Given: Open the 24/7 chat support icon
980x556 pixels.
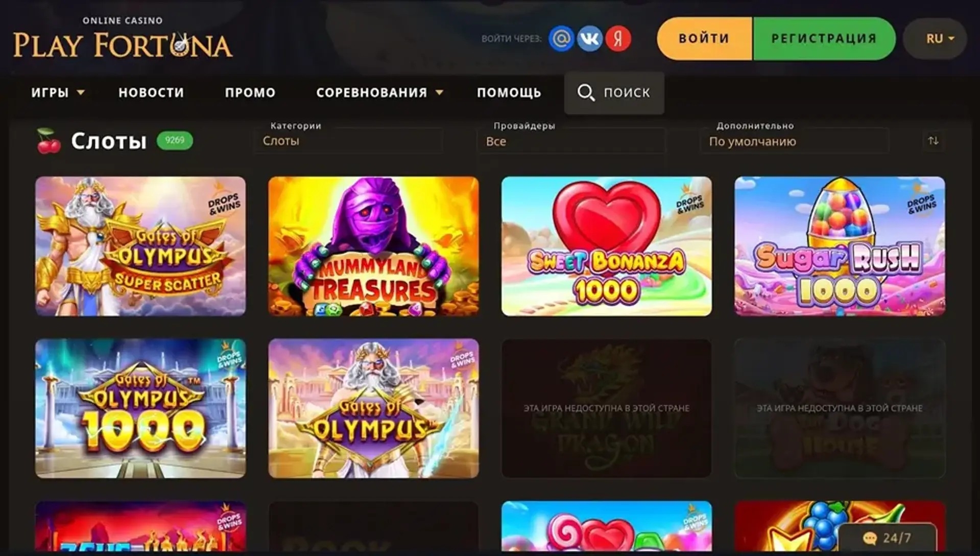Looking at the screenshot, I should 888,538.
